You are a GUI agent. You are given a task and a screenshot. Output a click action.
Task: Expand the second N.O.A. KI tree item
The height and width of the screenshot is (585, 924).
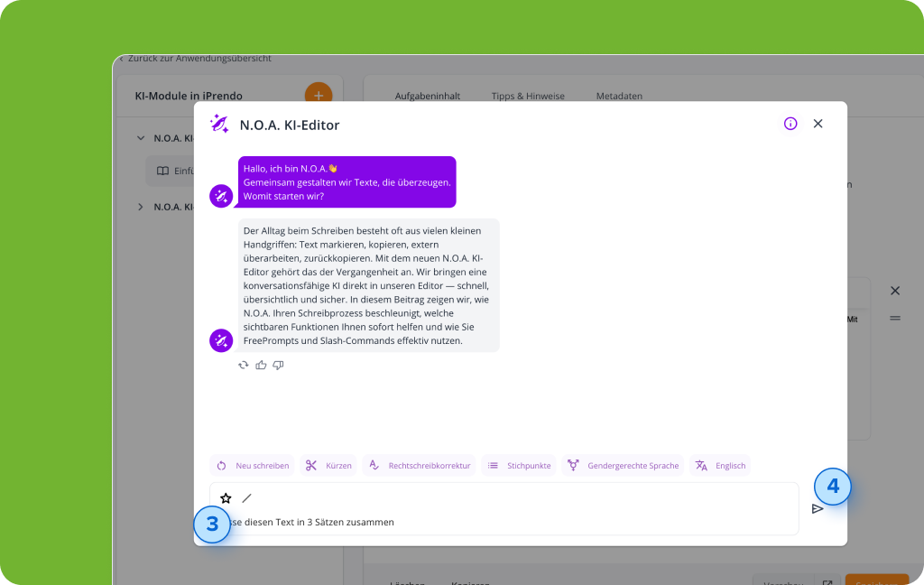[141, 207]
